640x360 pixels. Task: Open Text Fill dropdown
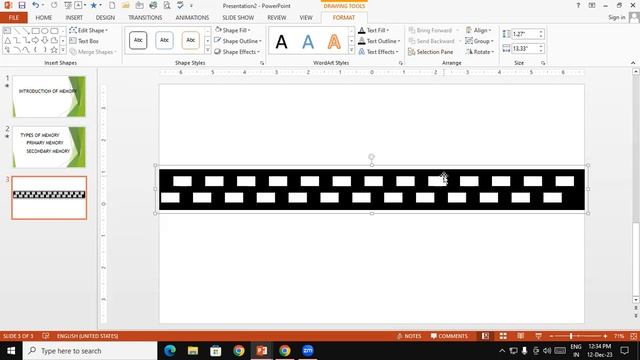[373, 30]
